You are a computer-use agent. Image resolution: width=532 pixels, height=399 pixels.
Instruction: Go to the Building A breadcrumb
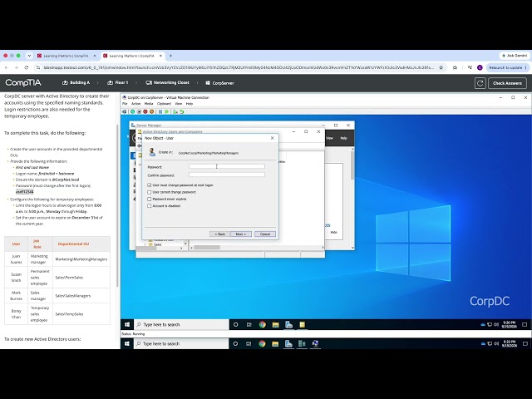76,83
